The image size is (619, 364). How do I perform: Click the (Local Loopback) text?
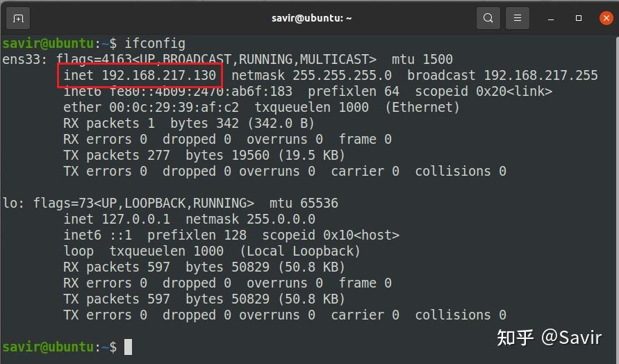pos(300,251)
